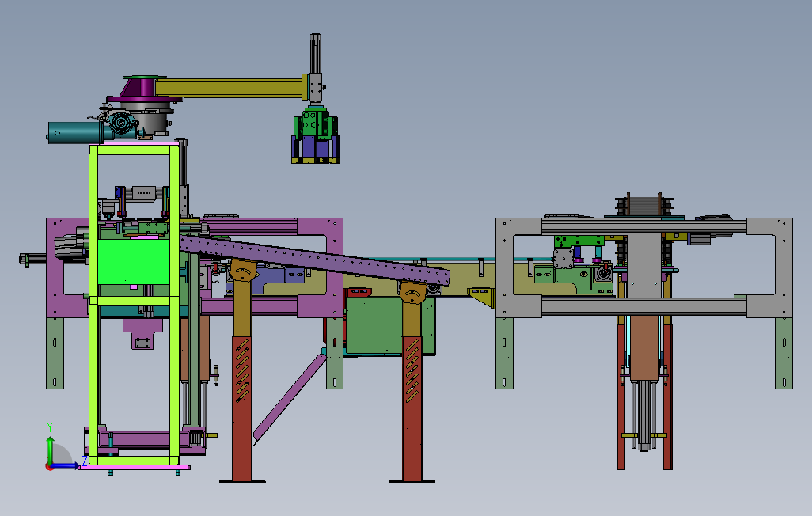Image resolution: width=812 pixels, height=516 pixels.
Task: Select the leftmost gray-green leg under the purple frame
Action: pos(55,353)
